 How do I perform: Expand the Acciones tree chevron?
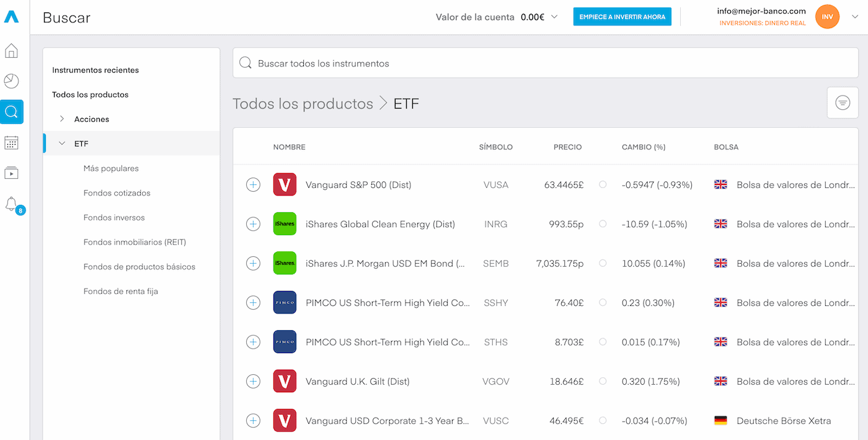[x=62, y=119]
